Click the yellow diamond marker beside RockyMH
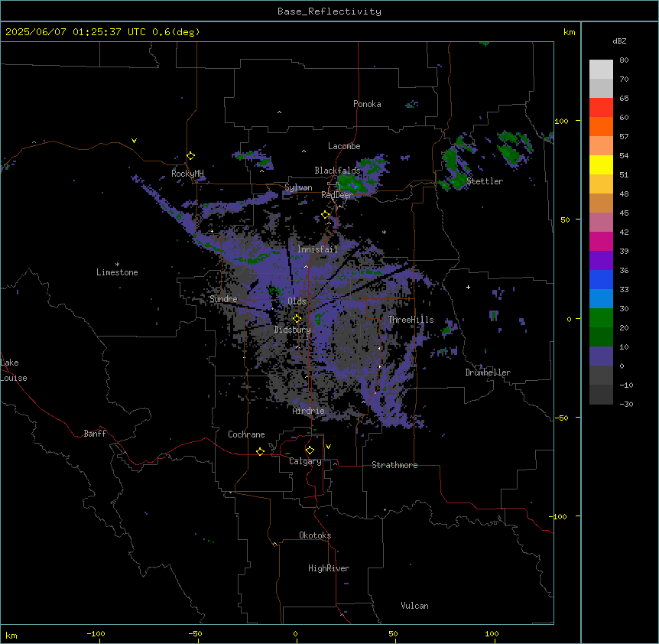 [191, 156]
